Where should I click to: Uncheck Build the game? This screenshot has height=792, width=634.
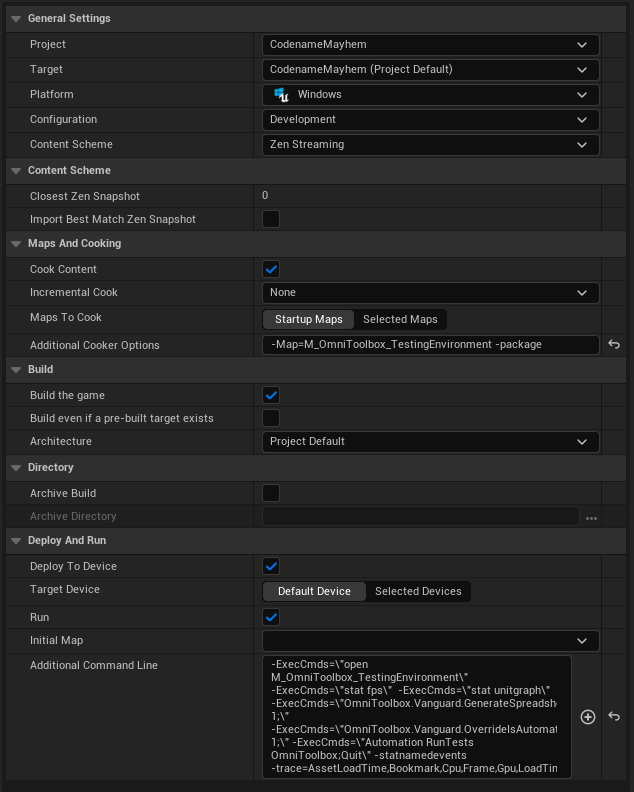(271, 395)
